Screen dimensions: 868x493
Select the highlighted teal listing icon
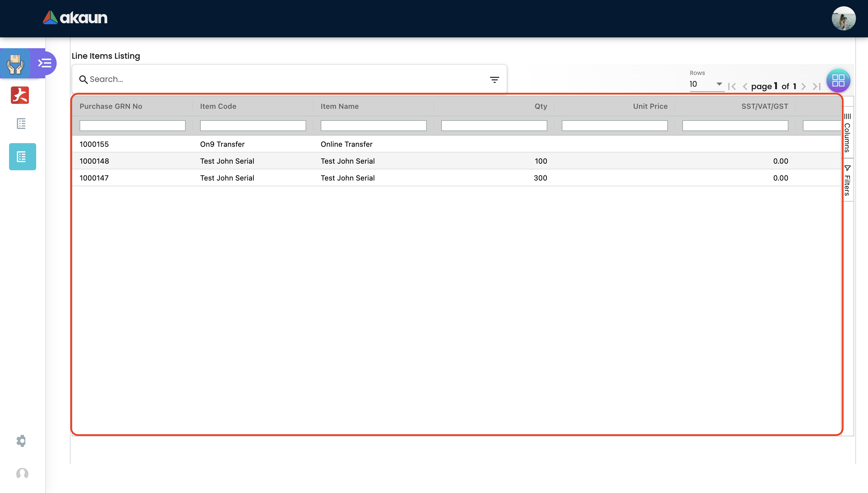coord(22,157)
